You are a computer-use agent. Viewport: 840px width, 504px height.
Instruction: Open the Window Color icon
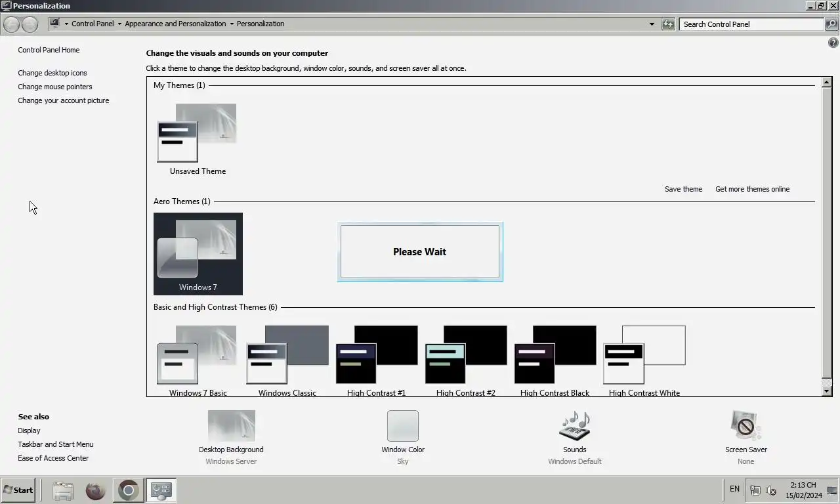pos(403,427)
